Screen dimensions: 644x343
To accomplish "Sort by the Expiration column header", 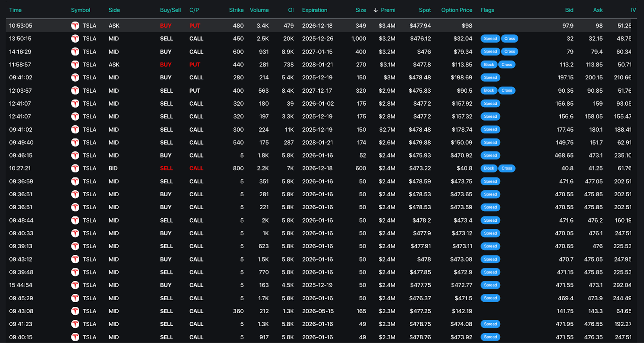I will 315,10.
